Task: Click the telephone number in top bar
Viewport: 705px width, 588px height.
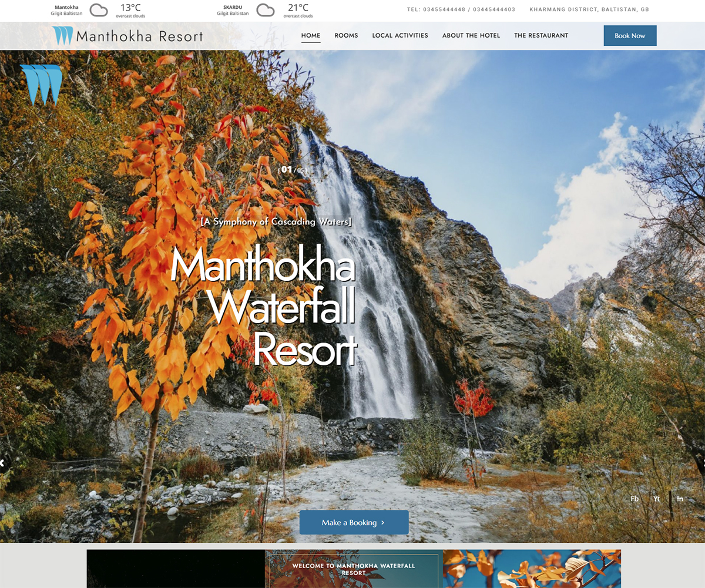Action: point(461,9)
